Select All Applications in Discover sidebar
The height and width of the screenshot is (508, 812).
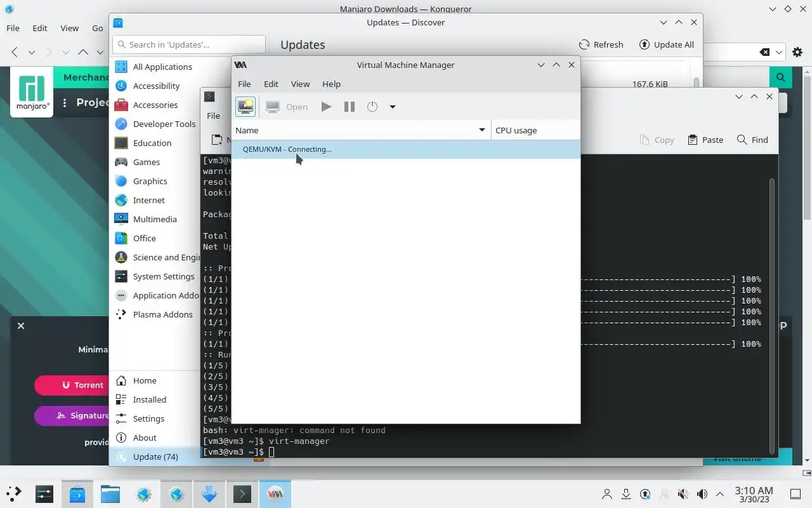click(155, 67)
